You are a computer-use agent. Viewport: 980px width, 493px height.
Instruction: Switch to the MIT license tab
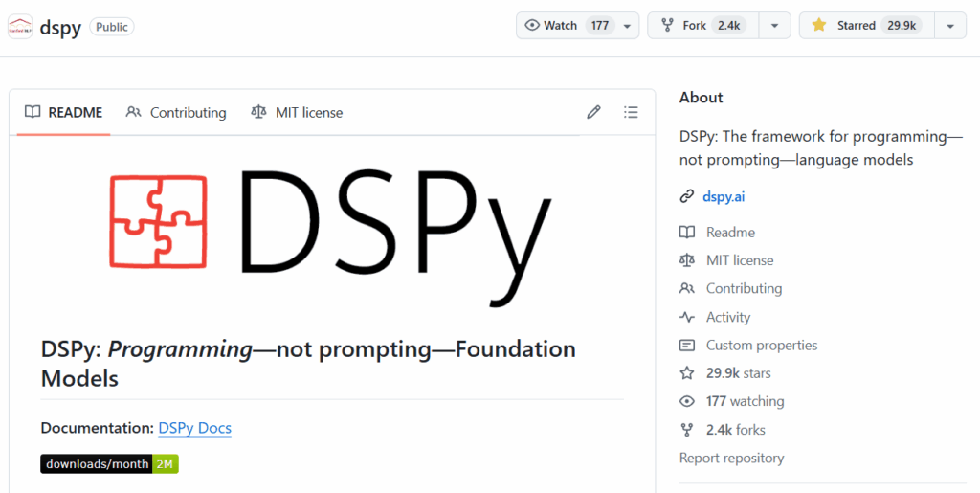[x=297, y=112]
